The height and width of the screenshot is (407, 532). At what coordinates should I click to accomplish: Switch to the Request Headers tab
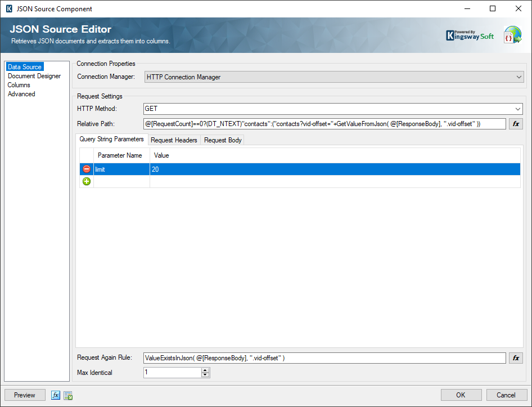(174, 140)
